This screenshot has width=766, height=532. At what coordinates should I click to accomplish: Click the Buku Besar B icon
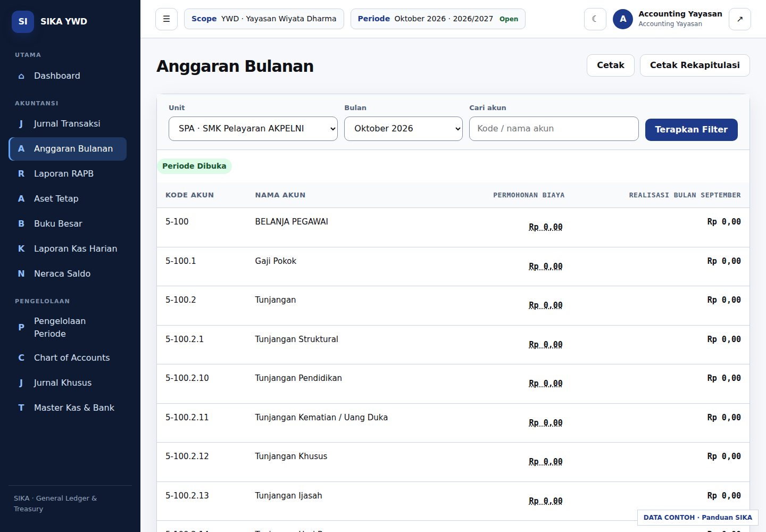tap(21, 224)
